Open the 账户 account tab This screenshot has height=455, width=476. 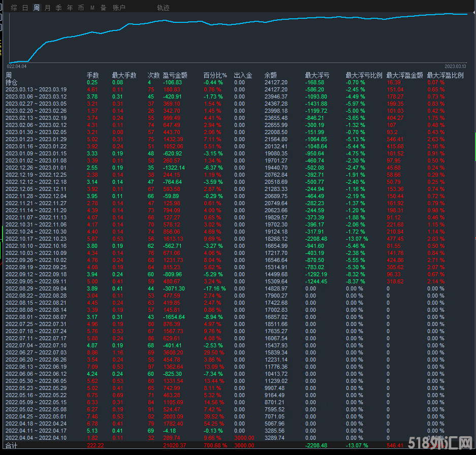coord(119,8)
